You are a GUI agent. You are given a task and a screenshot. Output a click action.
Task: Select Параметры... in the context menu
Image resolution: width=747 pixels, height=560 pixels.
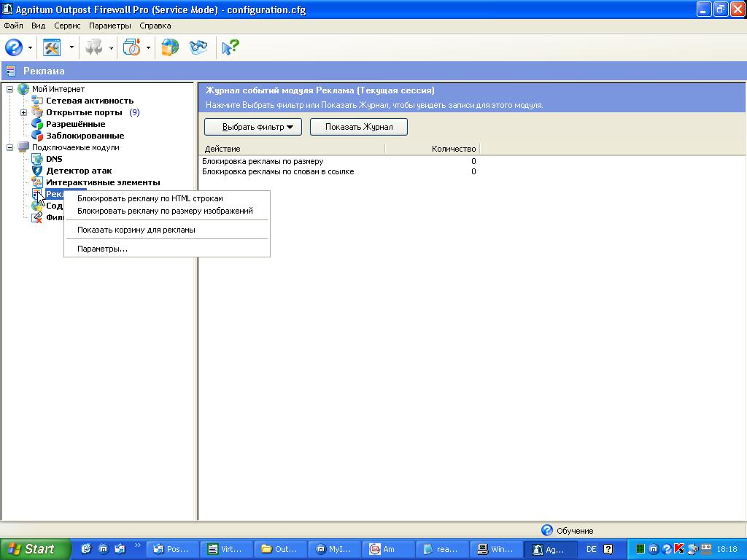(x=167, y=249)
